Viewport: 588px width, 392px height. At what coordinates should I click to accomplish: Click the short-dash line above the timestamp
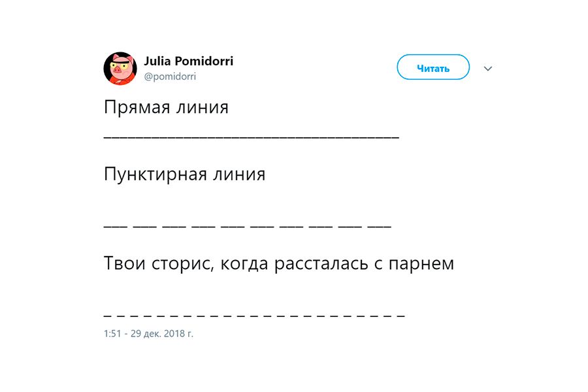[254, 316]
